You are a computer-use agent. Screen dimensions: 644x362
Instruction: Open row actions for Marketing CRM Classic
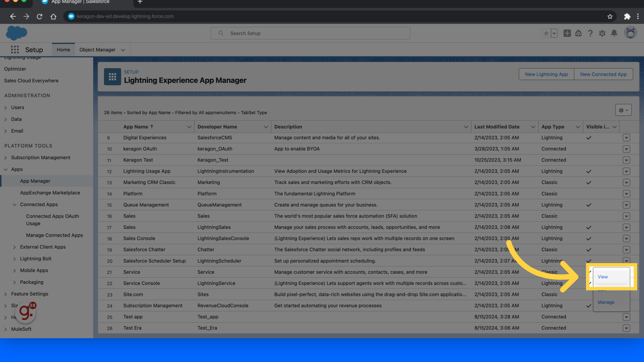coord(626,182)
